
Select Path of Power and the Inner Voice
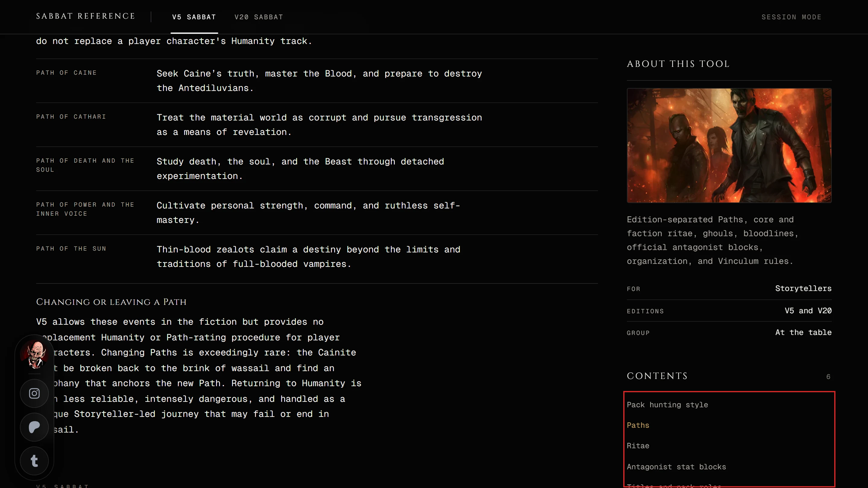(85, 209)
